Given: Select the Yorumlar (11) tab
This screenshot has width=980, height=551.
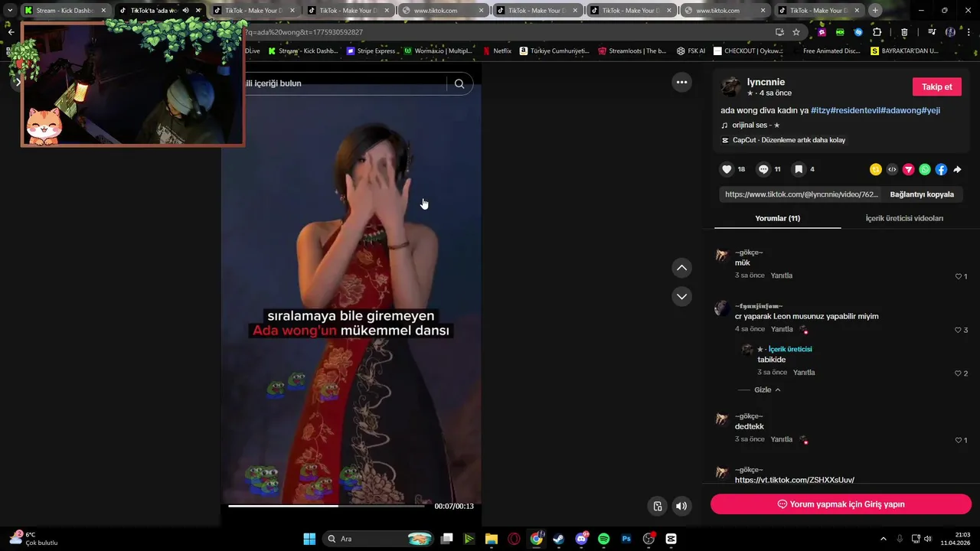Looking at the screenshot, I should (x=777, y=218).
